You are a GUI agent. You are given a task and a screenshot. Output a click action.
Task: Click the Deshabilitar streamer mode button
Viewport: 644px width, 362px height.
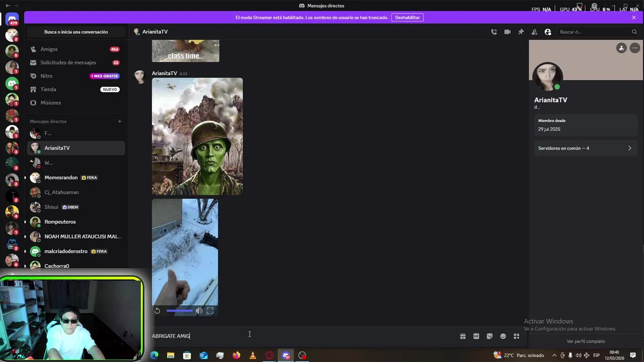click(x=408, y=18)
